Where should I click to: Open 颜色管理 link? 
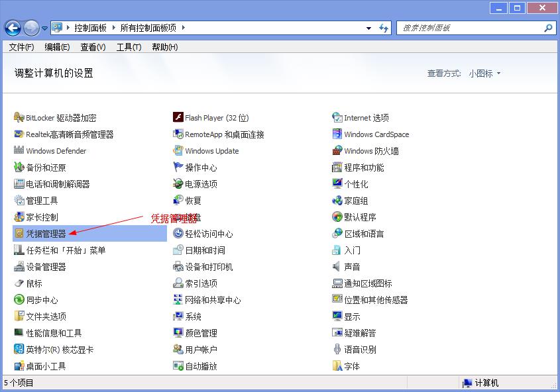[201, 333]
